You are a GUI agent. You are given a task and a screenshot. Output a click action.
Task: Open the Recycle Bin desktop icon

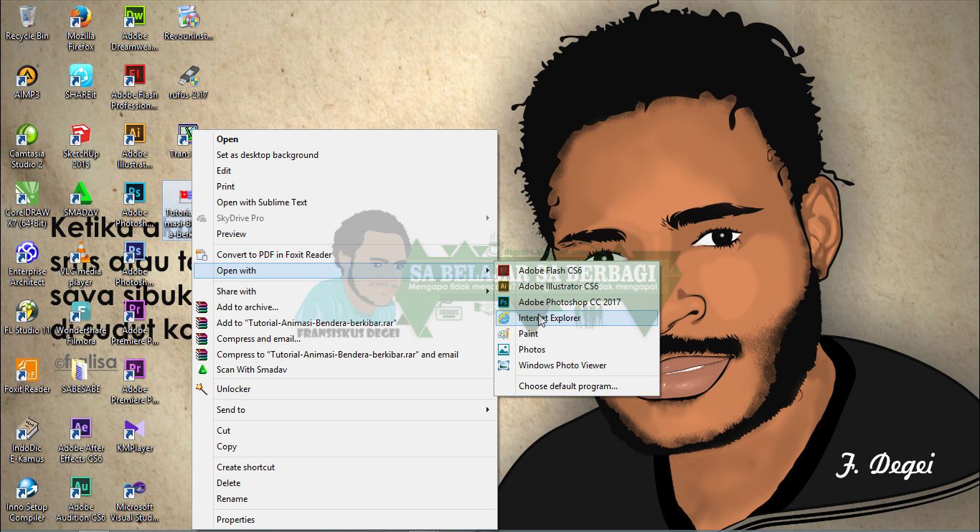click(x=27, y=23)
